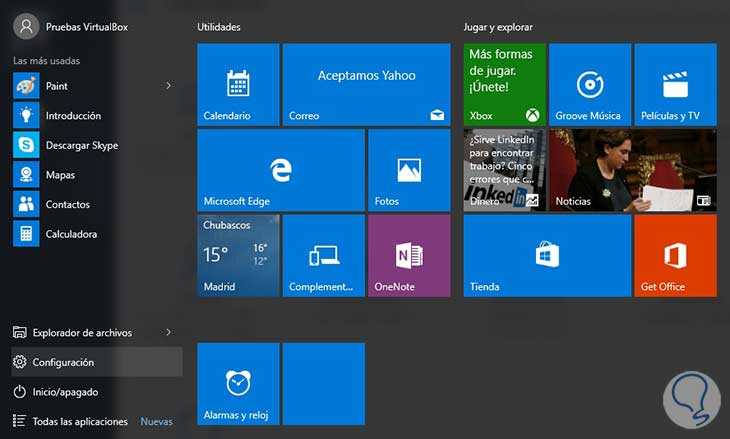Click 'Chubascos' text on weather tile
The height and width of the screenshot is (439, 730).
coord(227,225)
